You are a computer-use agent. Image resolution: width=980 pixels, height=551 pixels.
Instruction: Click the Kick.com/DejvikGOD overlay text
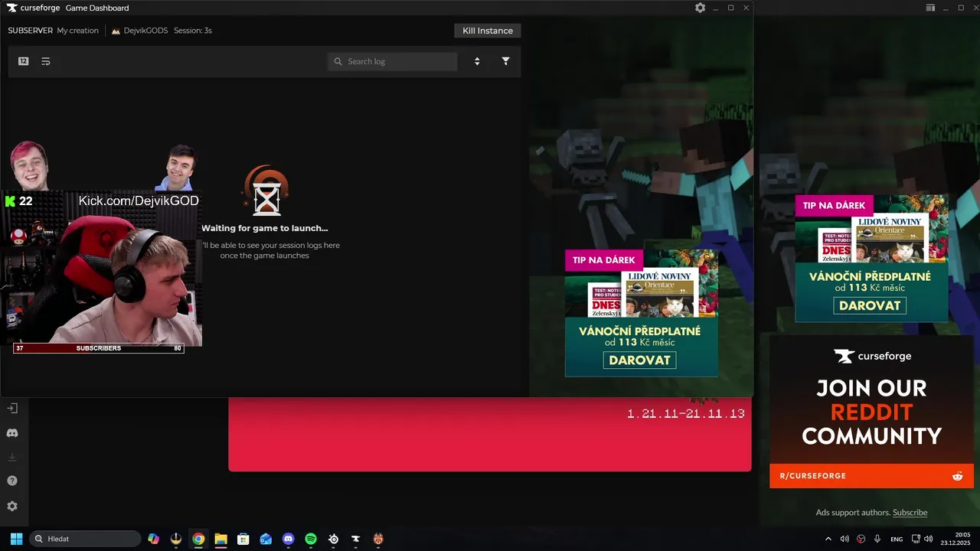139,201
